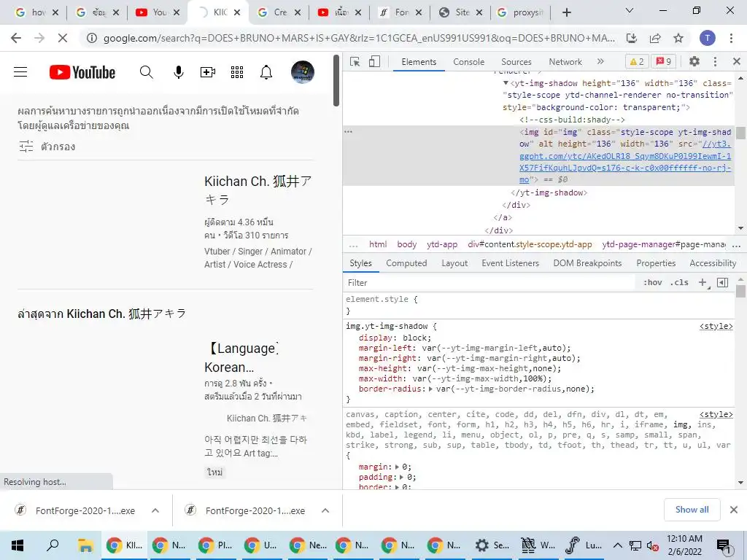
Task: Show more DevTools tabs chevron
Action: (600, 61)
